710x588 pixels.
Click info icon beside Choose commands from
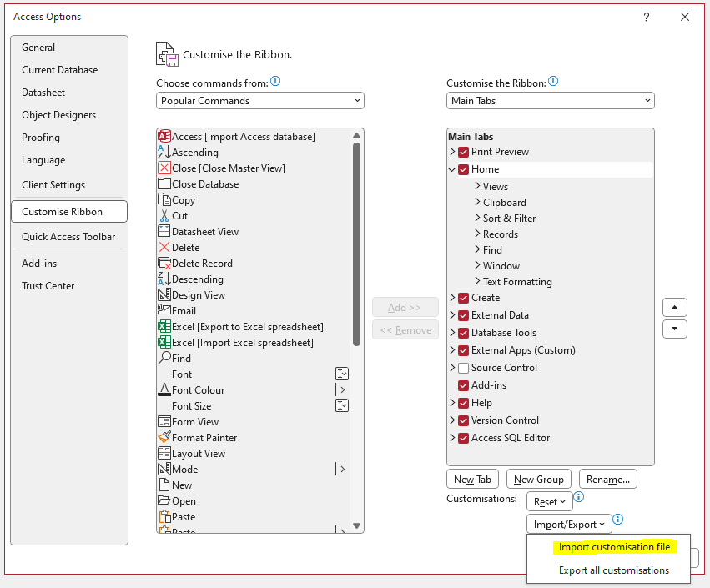pos(275,81)
